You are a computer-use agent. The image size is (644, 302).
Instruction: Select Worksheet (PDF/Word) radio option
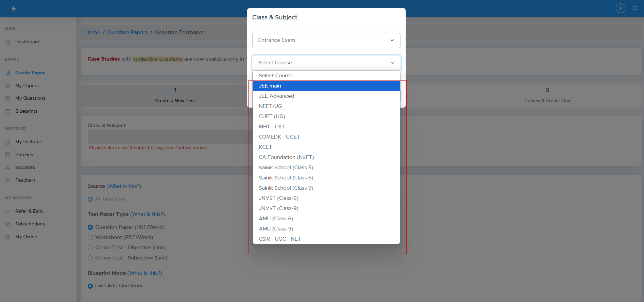[x=90, y=238]
